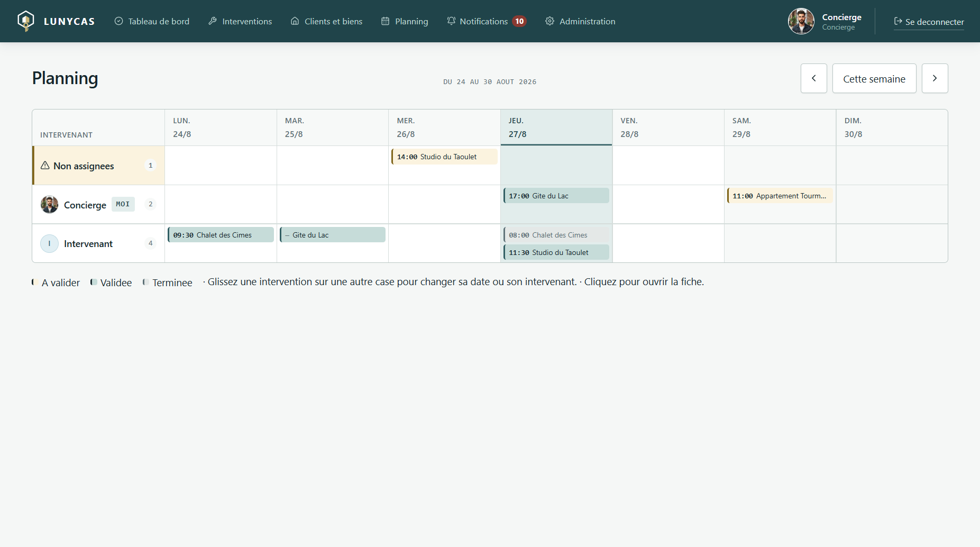This screenshot has width=980, height=547.
Task: Open the Administration gear menu
Action: (x=580, y=21)
